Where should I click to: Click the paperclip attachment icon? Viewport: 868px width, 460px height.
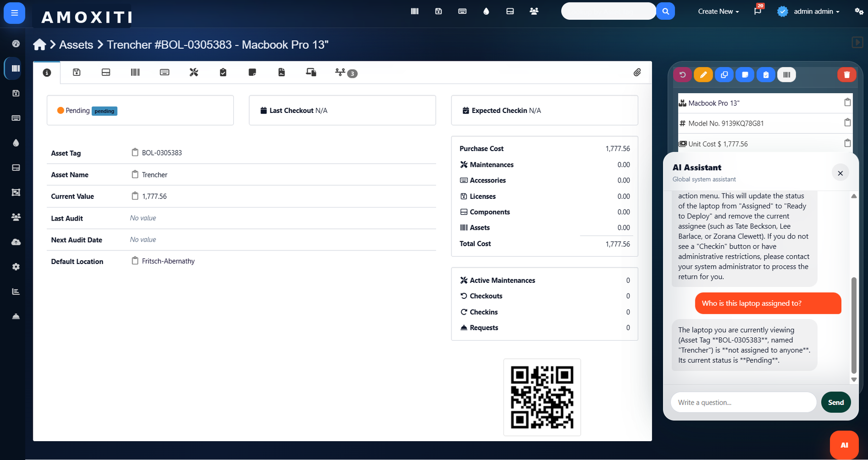pyautogui.click(x=637, y=72)
